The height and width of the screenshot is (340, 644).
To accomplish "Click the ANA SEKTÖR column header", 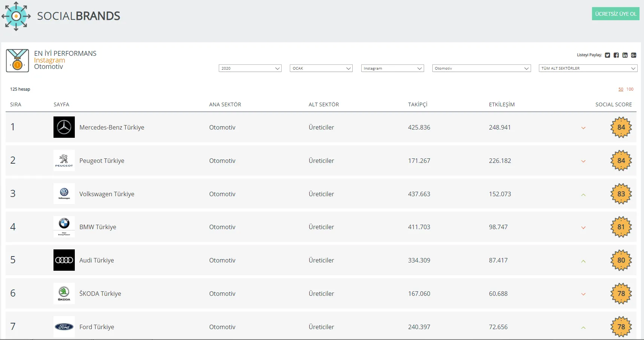I will (225, 104).
